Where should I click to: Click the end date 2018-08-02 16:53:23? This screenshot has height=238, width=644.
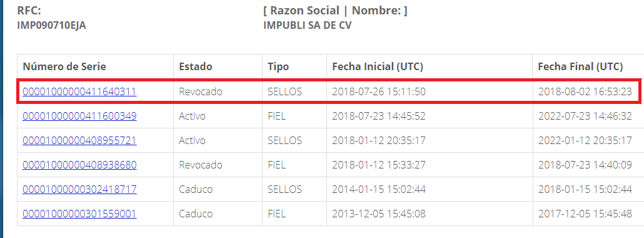(585, 91)
